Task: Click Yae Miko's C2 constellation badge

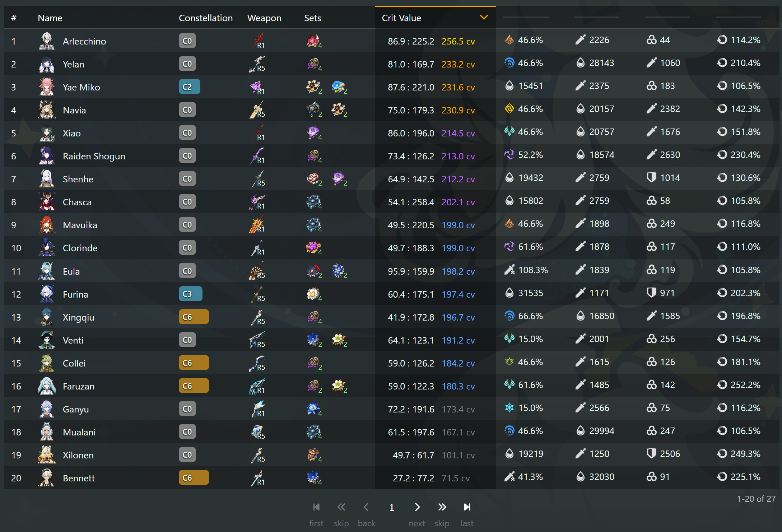Action: coord(189,87)
